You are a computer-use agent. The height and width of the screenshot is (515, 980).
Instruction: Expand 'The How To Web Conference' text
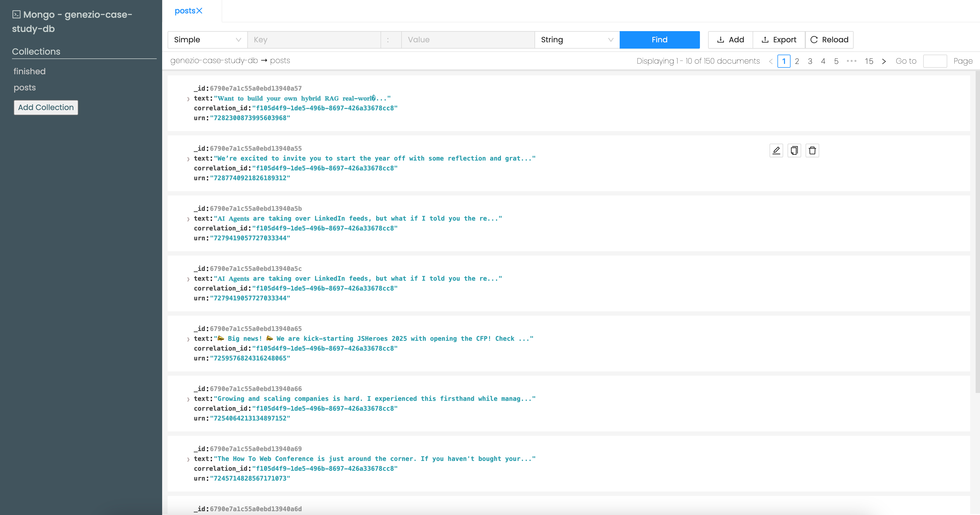(x=188, y=460)
